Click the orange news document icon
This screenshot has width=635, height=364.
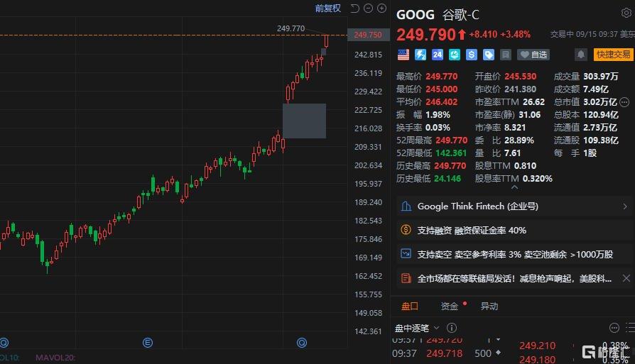(x=406, y=278)
